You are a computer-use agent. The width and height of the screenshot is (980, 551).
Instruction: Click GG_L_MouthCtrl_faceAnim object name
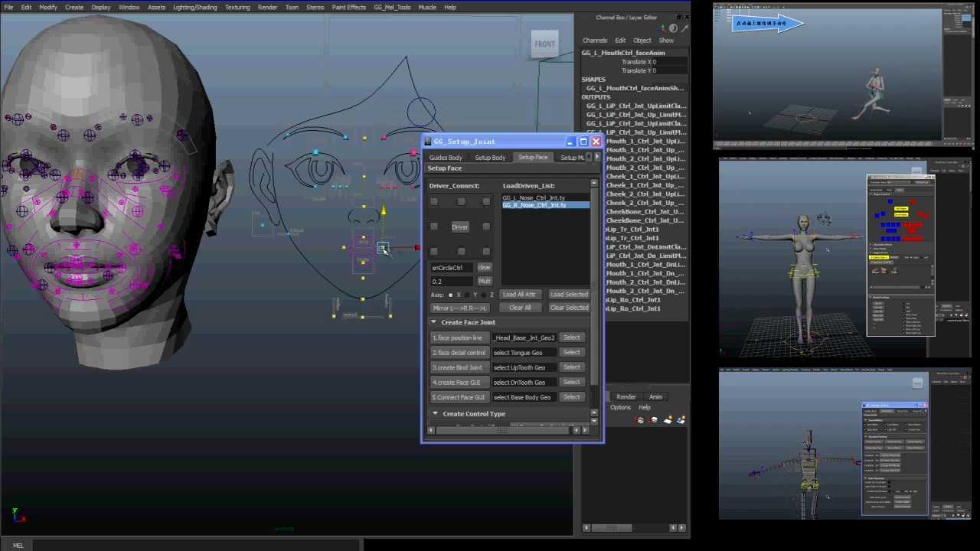point(623,53)
